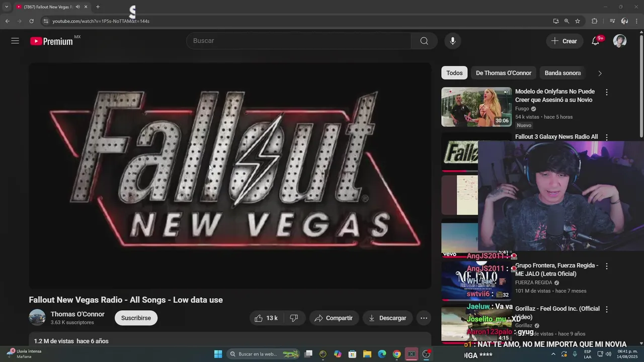Click the Suscribirse button

pos(136,318)
